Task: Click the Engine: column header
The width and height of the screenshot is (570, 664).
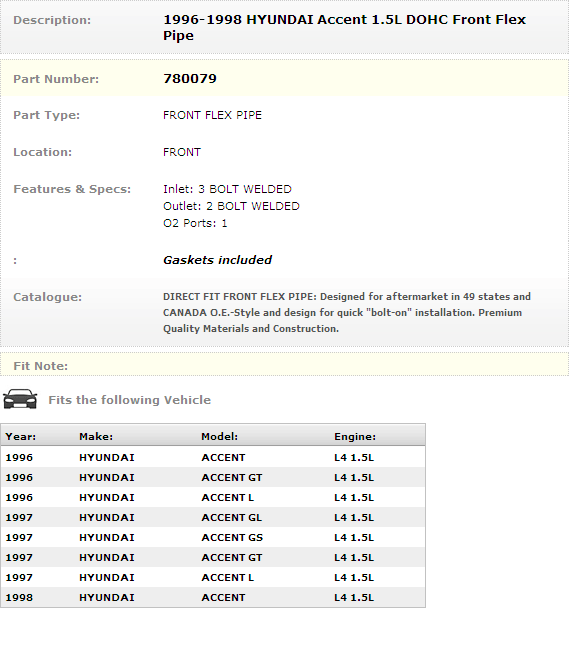Action: tap(355, 437)
